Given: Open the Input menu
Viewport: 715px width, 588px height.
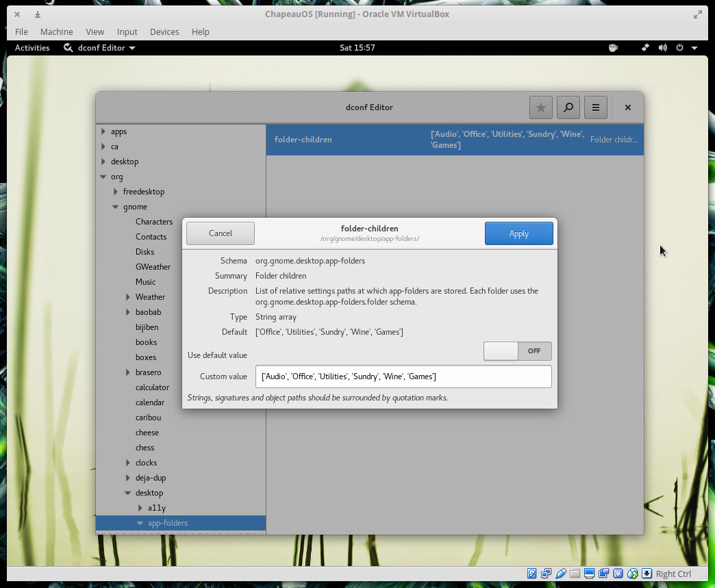Looking at the screenshot, I should pyautogui.click(x=127, y=32).
